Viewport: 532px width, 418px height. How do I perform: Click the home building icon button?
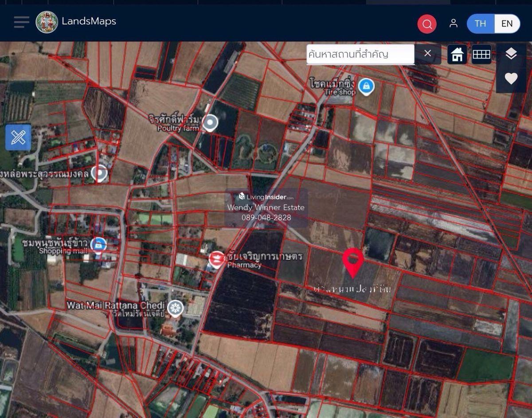[457, 55]
